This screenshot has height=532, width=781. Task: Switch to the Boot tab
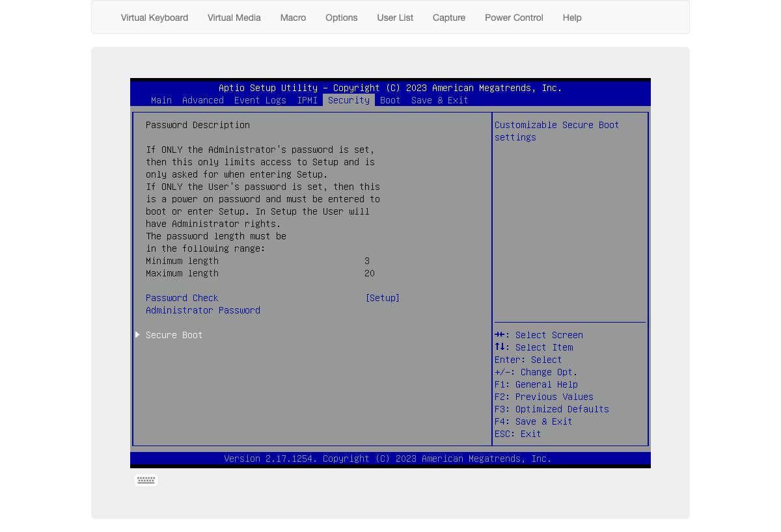(x=390, y=100)
